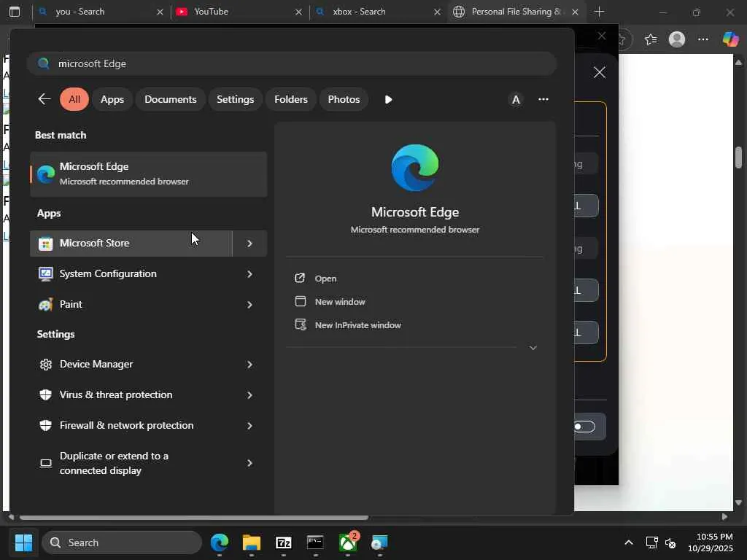This screenshot has width=747, height=560.
Task: Click the Windows Start button
Action: 23,543
